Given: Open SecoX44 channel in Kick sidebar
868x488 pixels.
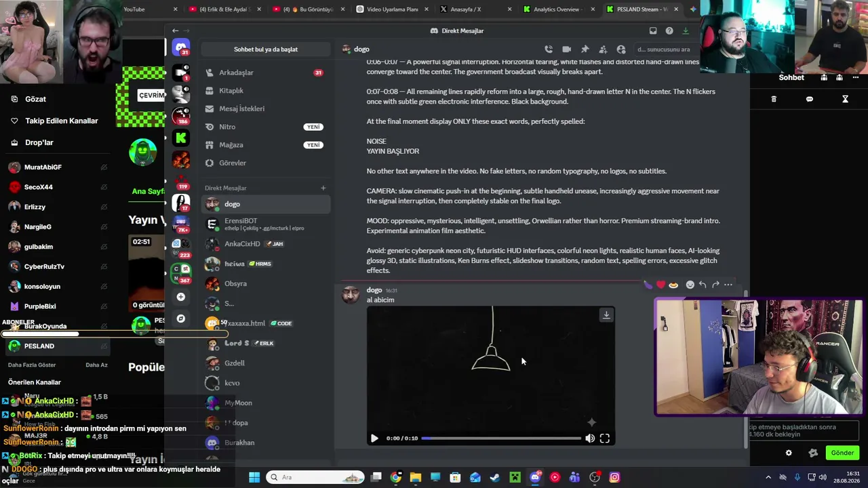Looking at the screenshot, I should tap(58, 187).
